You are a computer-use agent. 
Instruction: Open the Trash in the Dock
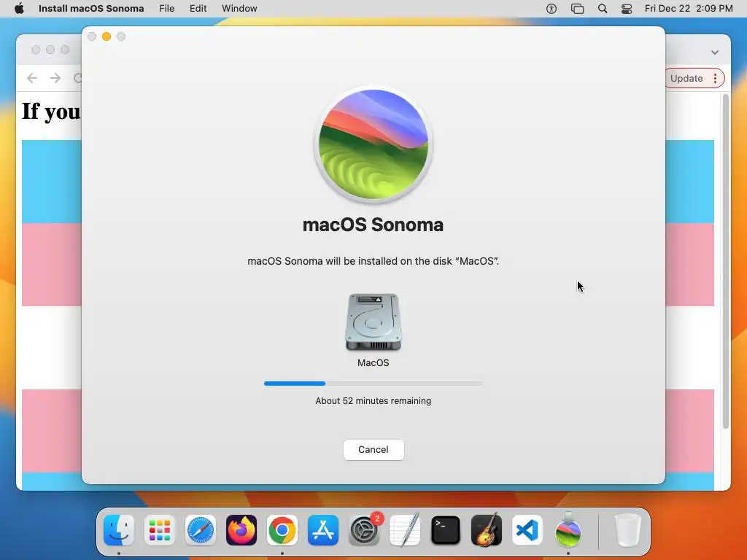pyautogui.click(x=628, y=530)
